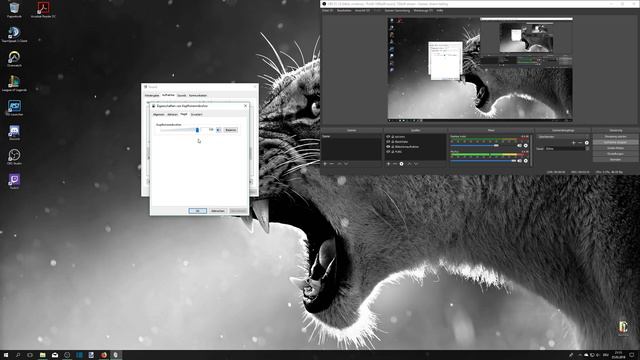This screenshot has height=360, width=640.
Task: Open the Datei menu in OBS
Action: (x=327, y=11)
